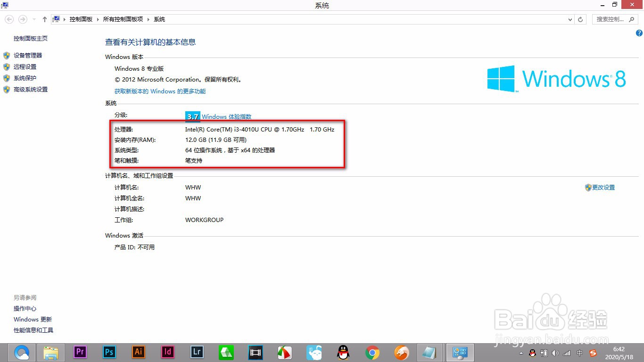Open 设备管理器 link
The image size is (644, 362).
(x=28, y=56)
